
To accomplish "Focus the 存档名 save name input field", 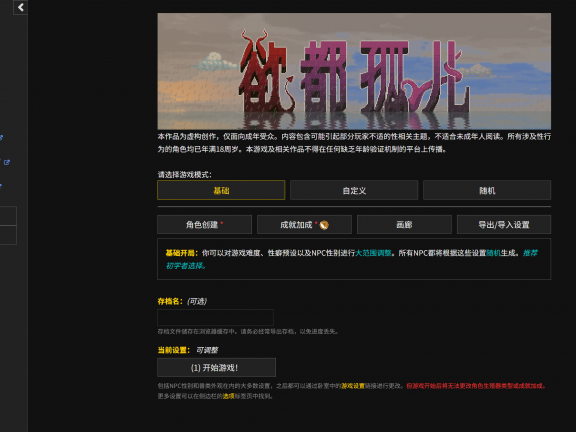I will (215, 317).
